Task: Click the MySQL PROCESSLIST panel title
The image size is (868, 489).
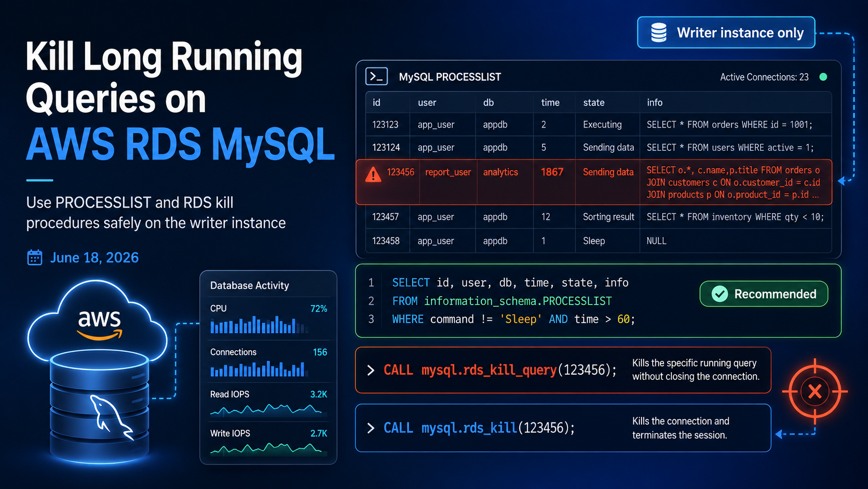Action: point(450,77)
